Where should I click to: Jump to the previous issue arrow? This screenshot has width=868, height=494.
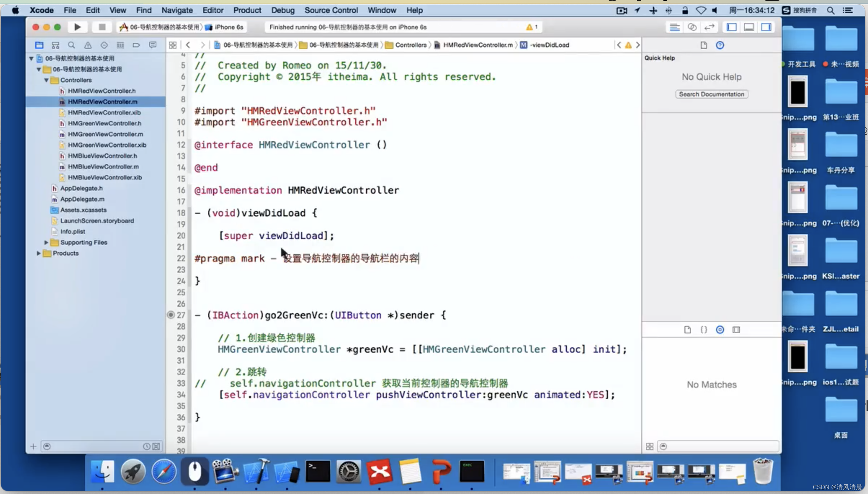pyautogui.click(x=619, y=45)
